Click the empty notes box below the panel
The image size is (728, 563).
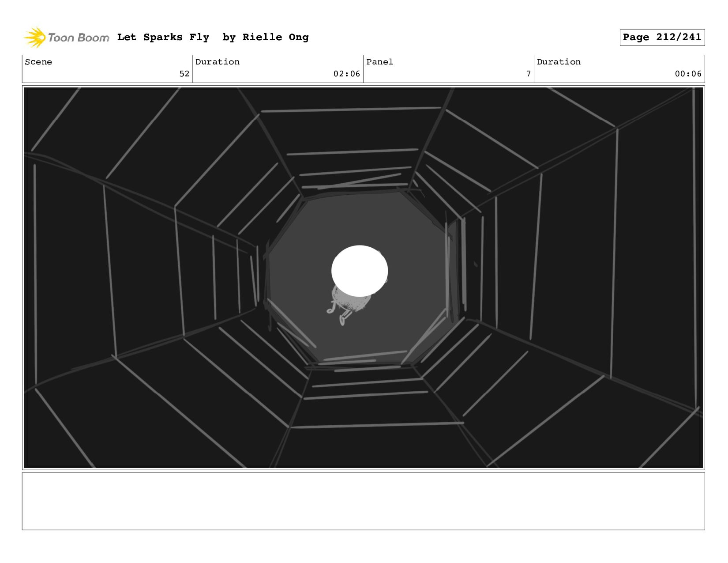(x=363, y=501)
